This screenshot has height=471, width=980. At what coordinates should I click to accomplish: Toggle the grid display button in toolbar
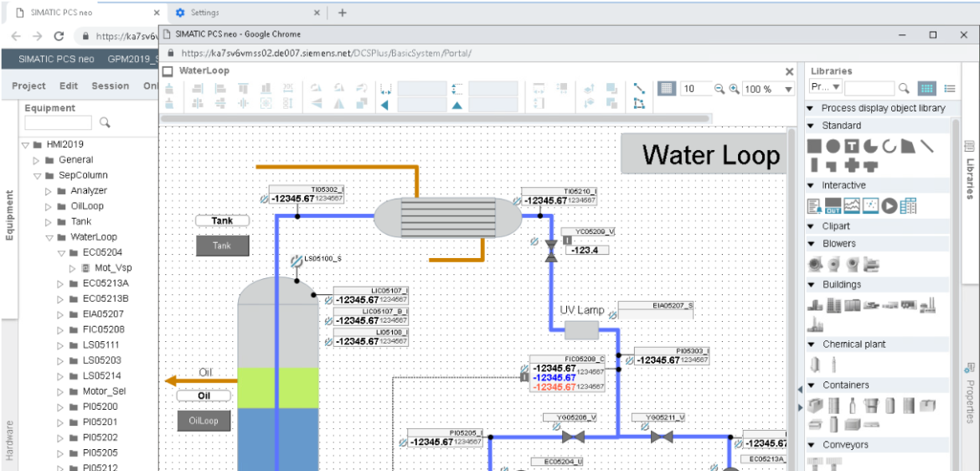click(665, 89)
